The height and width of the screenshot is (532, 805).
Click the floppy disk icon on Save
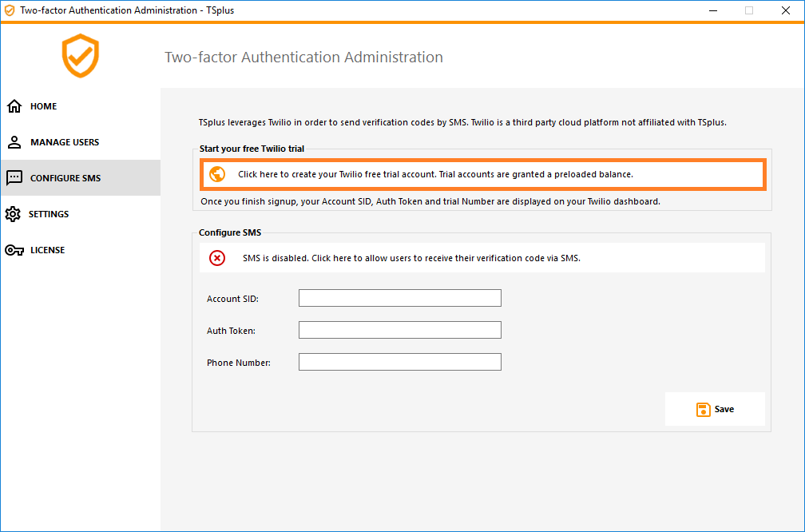click(x=703, y=408)
